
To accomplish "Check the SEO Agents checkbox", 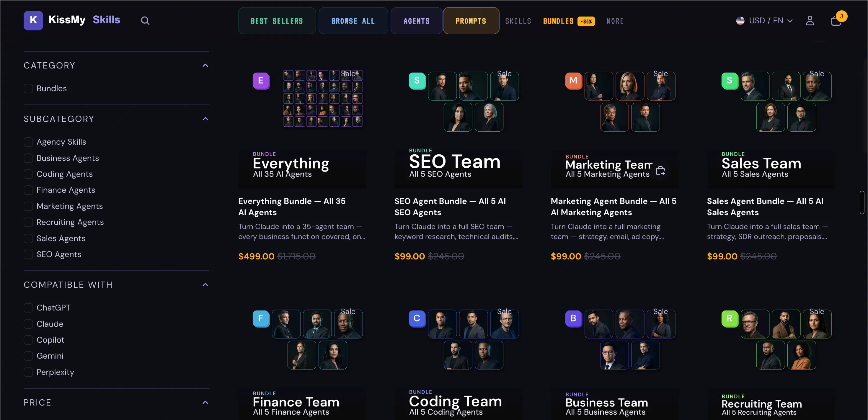I will (28, 255).
